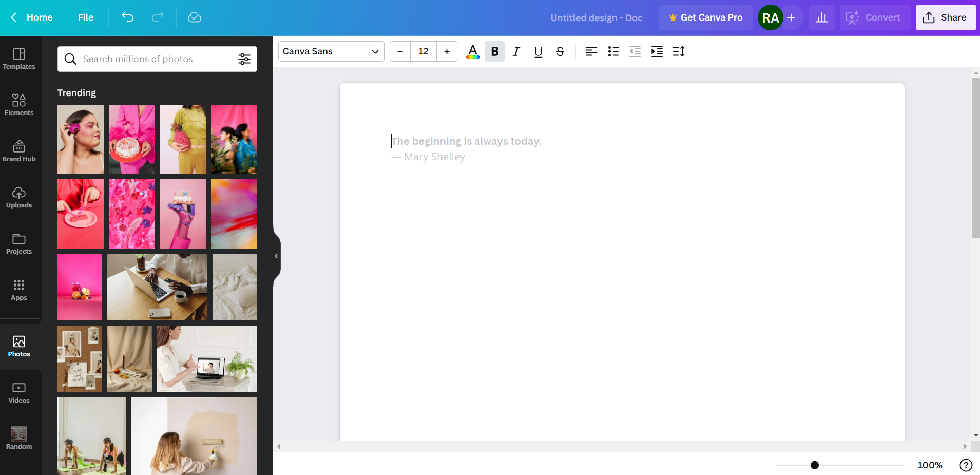980x475 pixels.
Task: Open the Uploads panel
Action: click(19, 197)
